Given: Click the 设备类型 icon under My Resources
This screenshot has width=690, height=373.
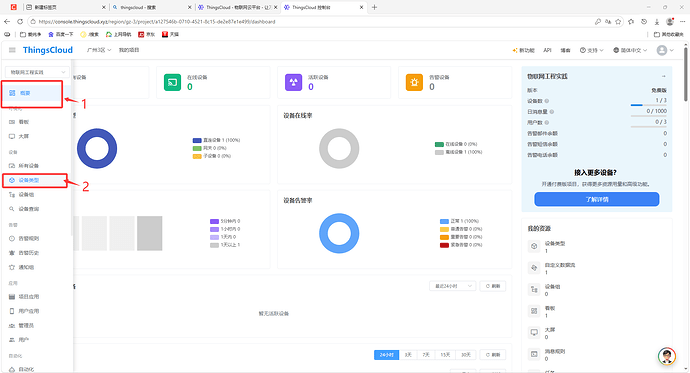Looking at the screenshot, I should point(534,246).
